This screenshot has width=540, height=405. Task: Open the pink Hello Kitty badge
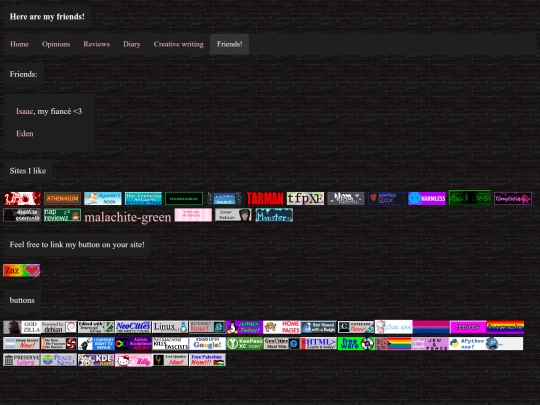(133, 360)
